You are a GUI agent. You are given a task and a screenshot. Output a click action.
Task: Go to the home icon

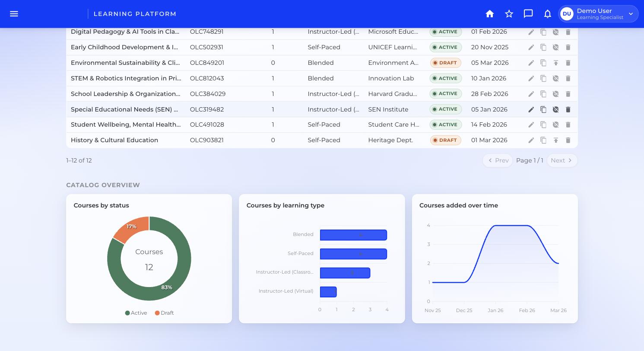(x=490, y=14)
